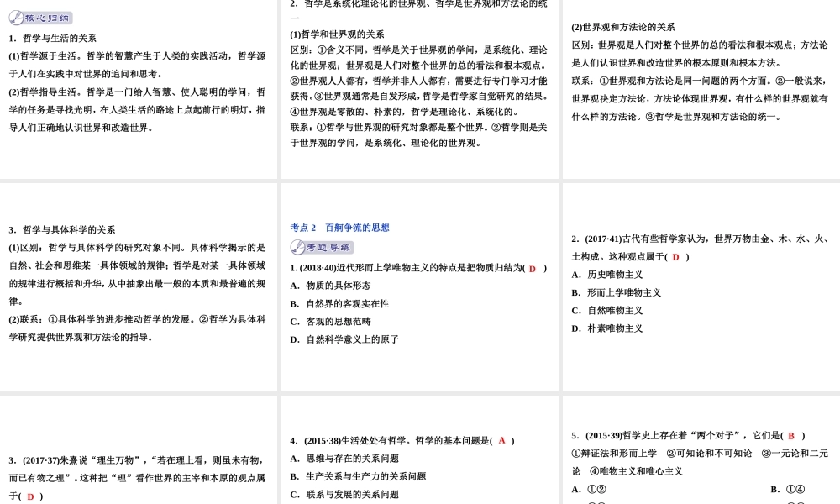Click the paragraph starting (2)联系：①具体科学的进步
This screenshot has height=504, width=840.
137,328
